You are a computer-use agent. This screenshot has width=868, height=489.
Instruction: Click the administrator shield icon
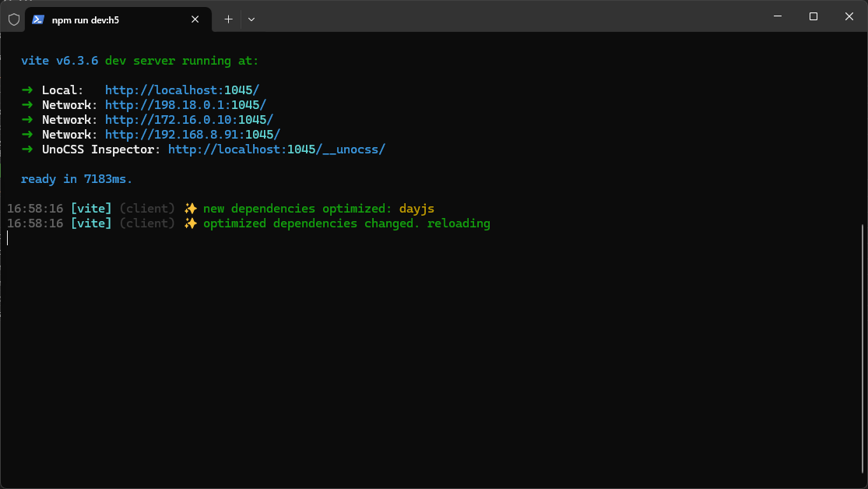(13, 19)
